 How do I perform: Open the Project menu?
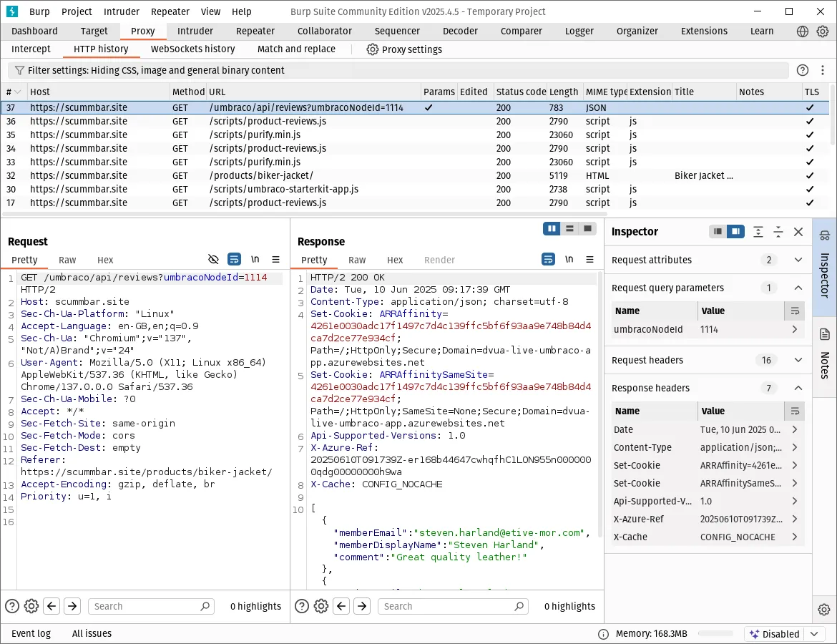pyautogui.click(x=77, y=11)
